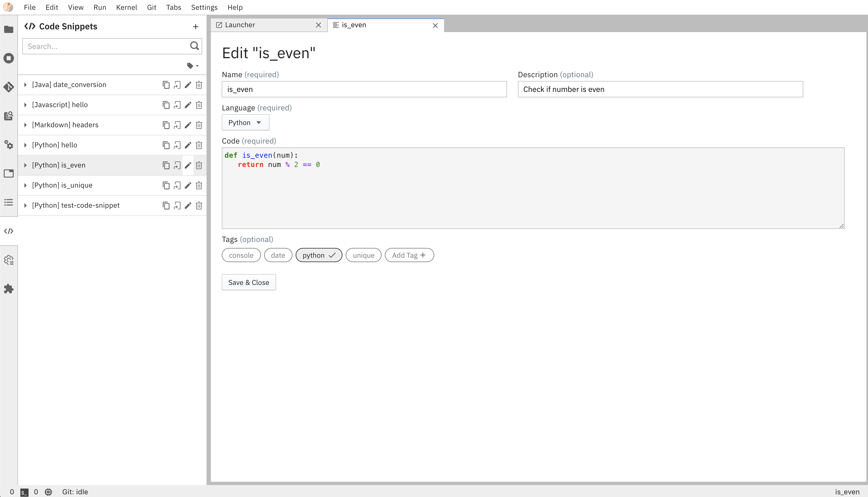Image resolution: width=868 pixels, height=497 pixels.
Task: Open the Extension Manager puzzle icon
Action: pyautogui.click(x=9, y=289)
